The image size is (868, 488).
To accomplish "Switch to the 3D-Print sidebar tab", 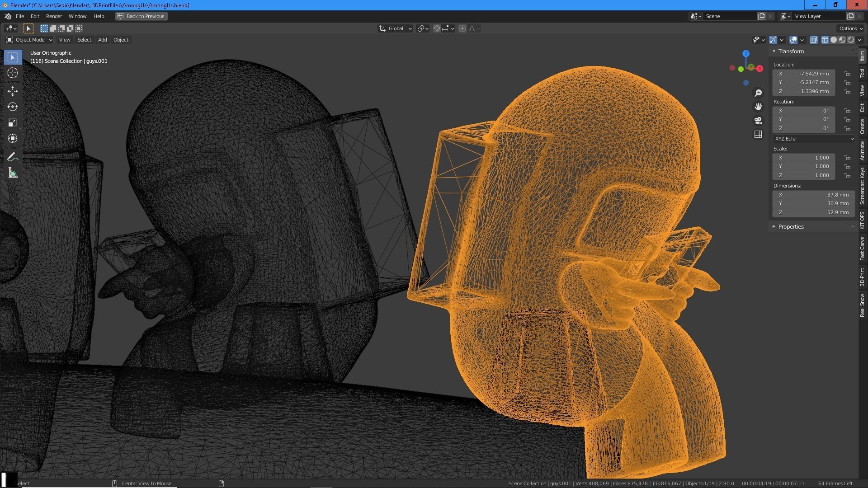I will click(x=862, y=277).
